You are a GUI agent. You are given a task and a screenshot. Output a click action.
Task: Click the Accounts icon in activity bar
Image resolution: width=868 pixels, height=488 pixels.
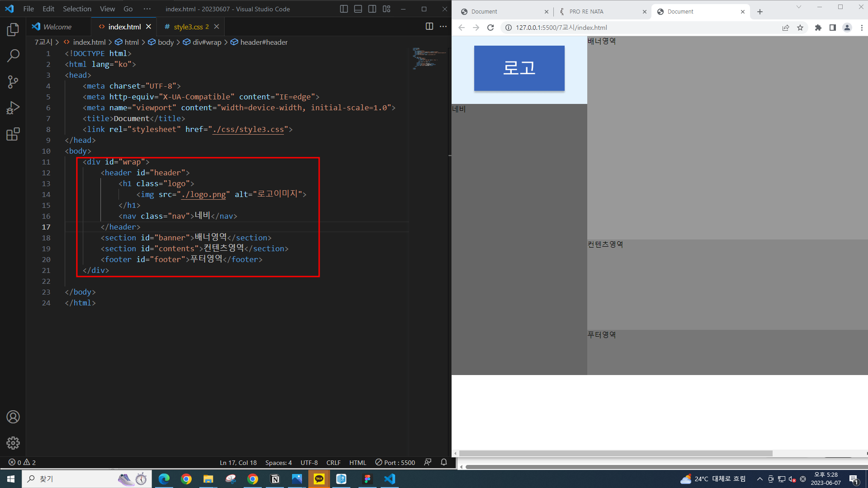click(x=13, y=417)
